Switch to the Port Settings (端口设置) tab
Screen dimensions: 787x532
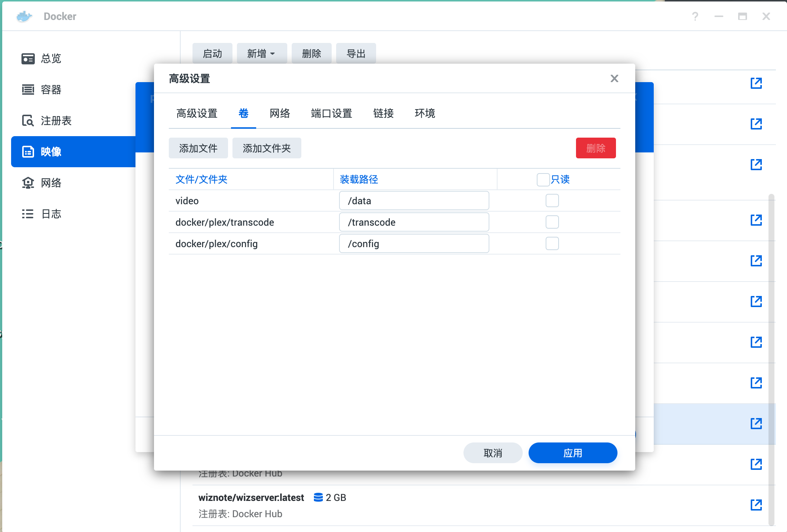331,113
